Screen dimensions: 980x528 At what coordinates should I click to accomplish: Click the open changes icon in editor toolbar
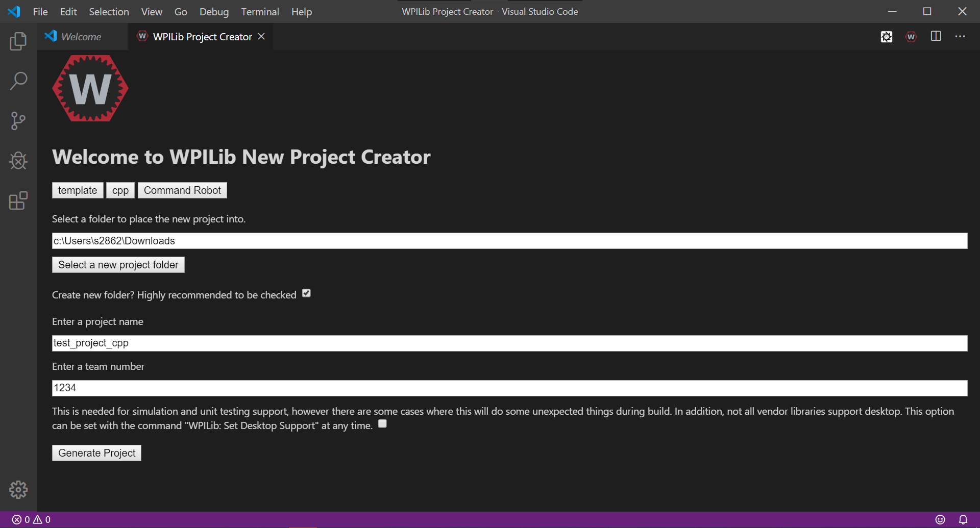click(887, 37)
